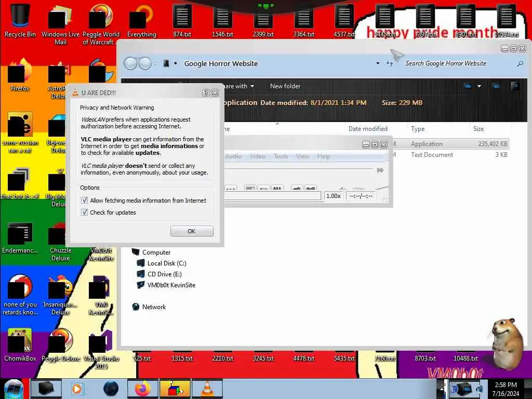This screenshot has width=532, height=399.
Task: Open the address bar history dropdown arrow
Action: tap(378, 63)
